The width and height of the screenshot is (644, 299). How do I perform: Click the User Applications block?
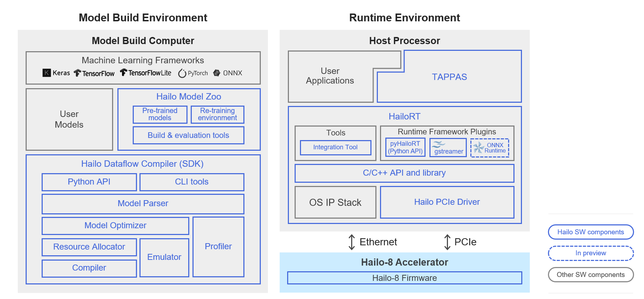pos(330,76)
